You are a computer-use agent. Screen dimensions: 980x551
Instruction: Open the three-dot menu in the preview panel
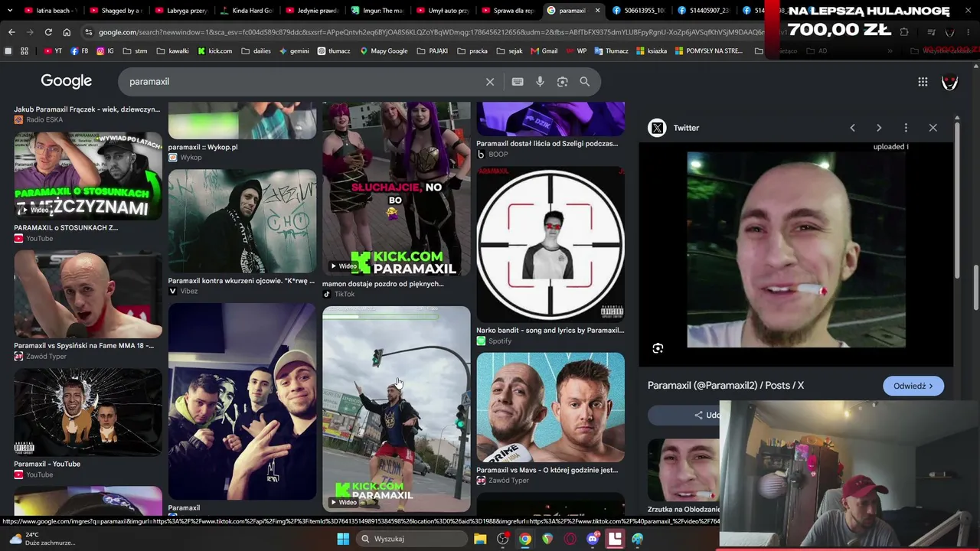pyautogui.click(x=906, y=128)
